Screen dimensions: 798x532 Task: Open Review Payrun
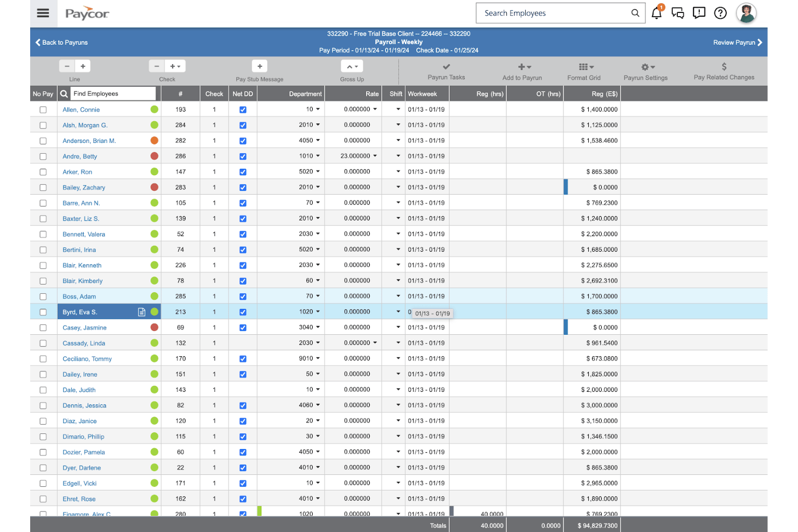[738, 43]
